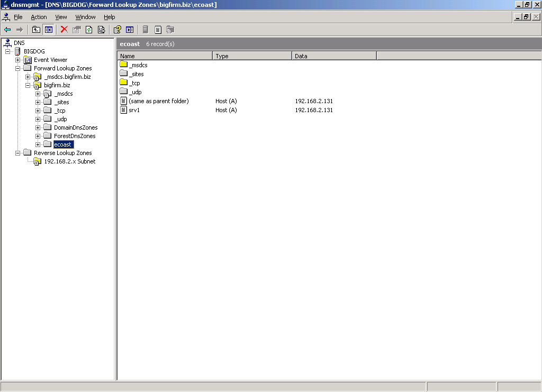Click the grayed New Zone toolbar icon
This screenshot has width=542, height=392.
170,30
